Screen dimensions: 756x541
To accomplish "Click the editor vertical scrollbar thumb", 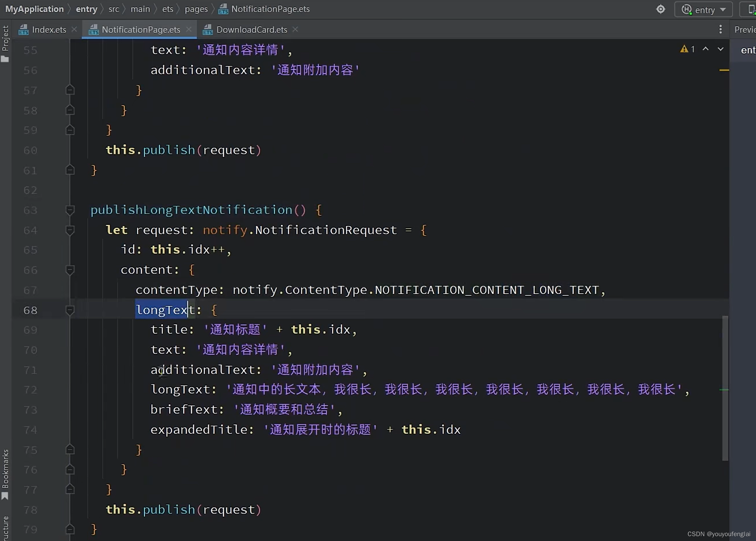I will pos(725,388).
